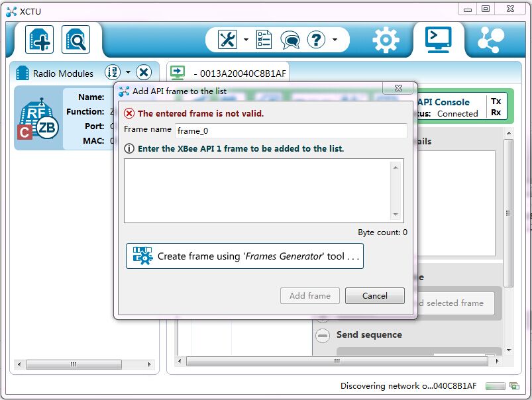The height and width of the screenshot is (400, 532).
Task: Click console horizontal scrollbar thumb
Action: (337, 362)
